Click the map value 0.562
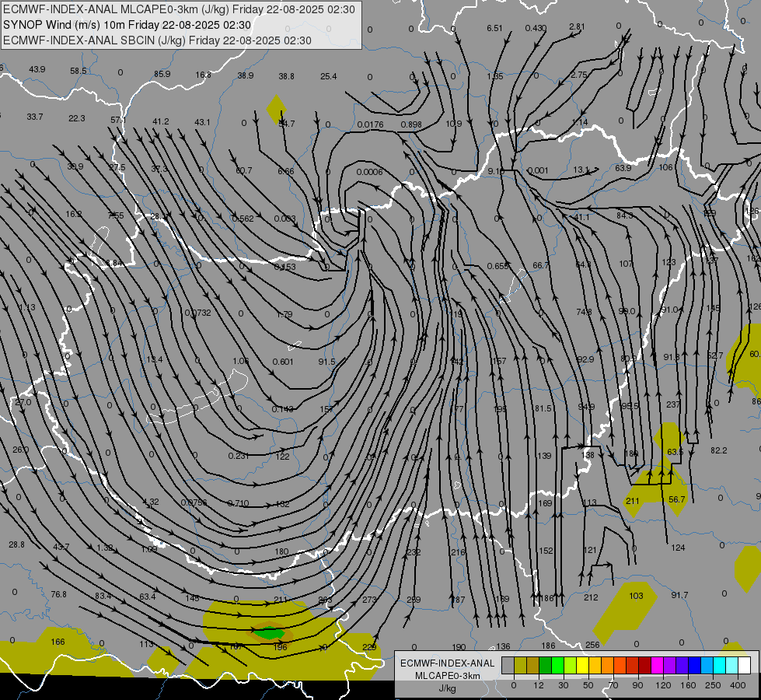 point(243,219)
